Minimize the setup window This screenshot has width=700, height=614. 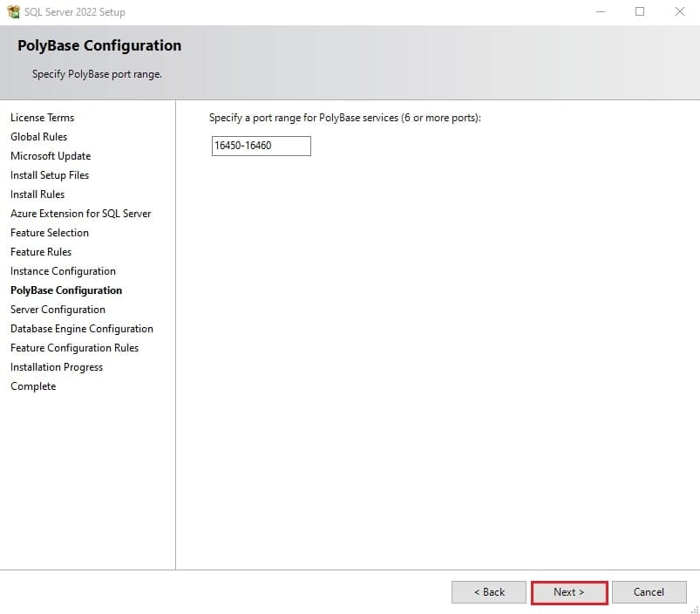601,11
